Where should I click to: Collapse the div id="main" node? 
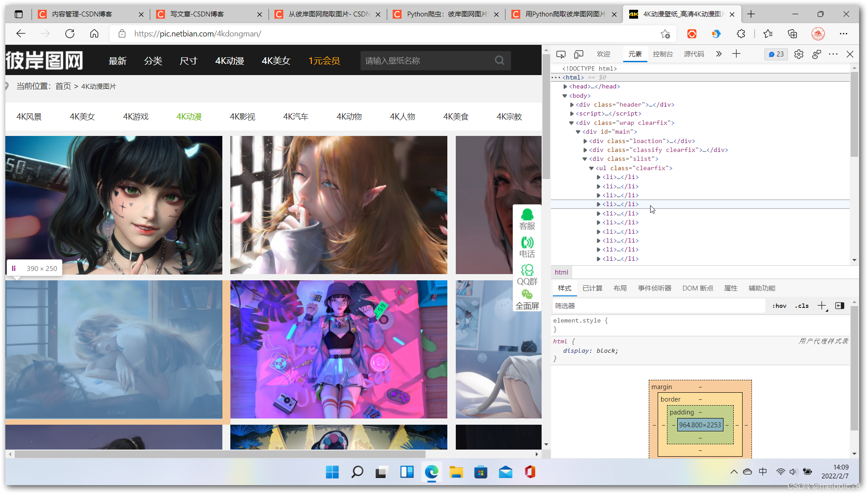(578, 132)
